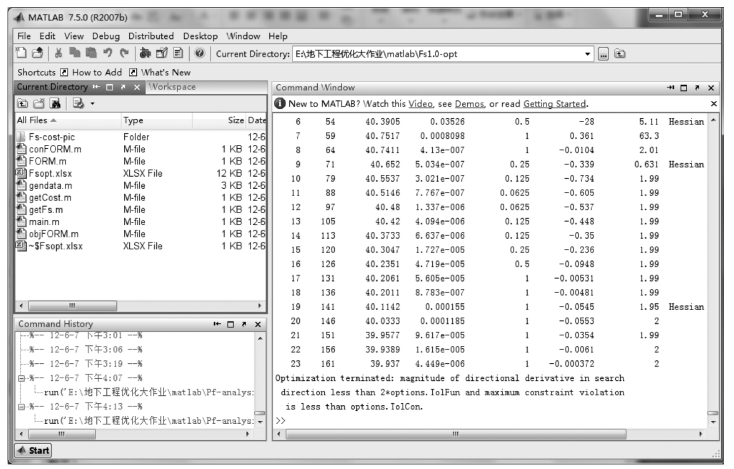Click Find Files binoculars icon
Viewport: 734px width, 469px height.
click(x=55, y=103)
